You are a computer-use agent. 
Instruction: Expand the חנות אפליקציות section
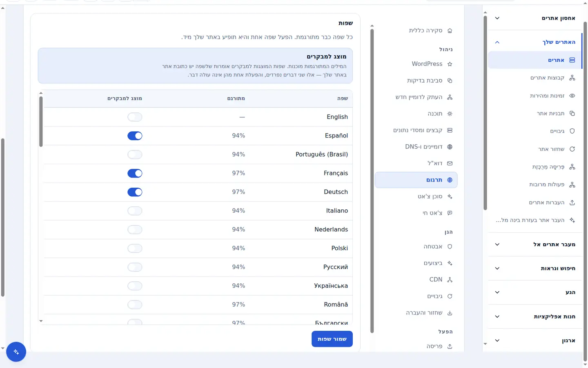click(x=535, y=316)
